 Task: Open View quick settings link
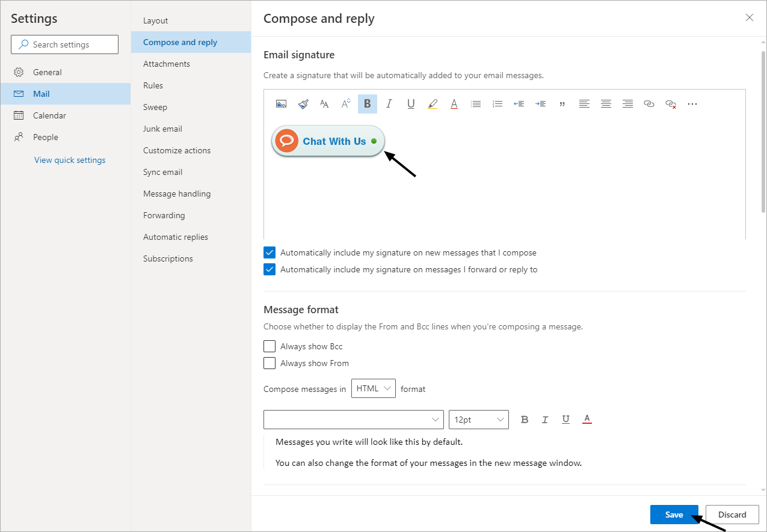tap(70, 160)
